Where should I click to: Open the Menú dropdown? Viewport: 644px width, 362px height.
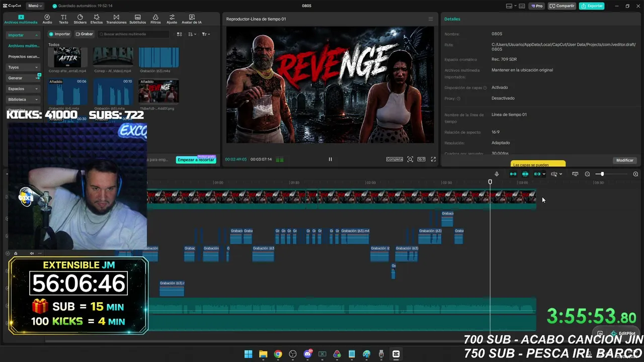click(35, 6)
